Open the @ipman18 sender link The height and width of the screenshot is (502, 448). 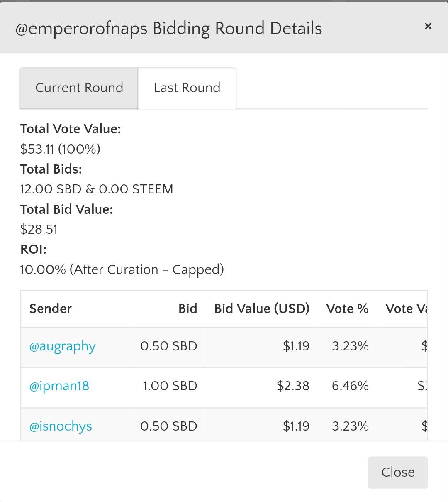(59, 386)
